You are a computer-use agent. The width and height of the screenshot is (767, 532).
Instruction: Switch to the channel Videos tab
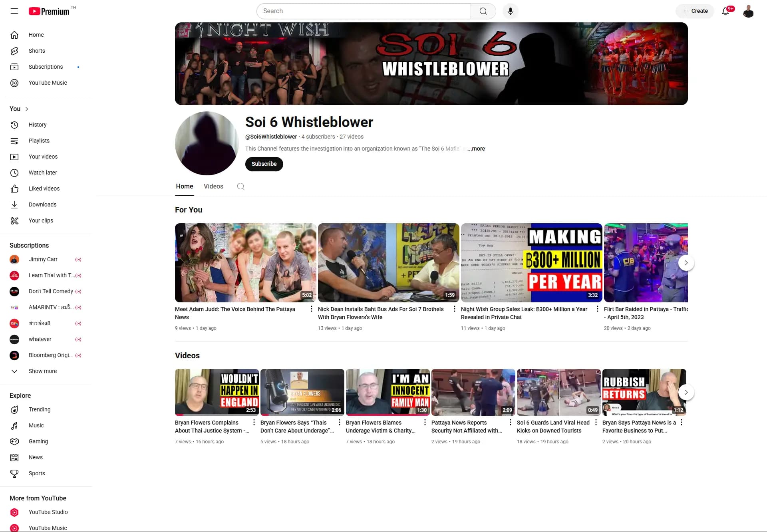coord(213,187)
